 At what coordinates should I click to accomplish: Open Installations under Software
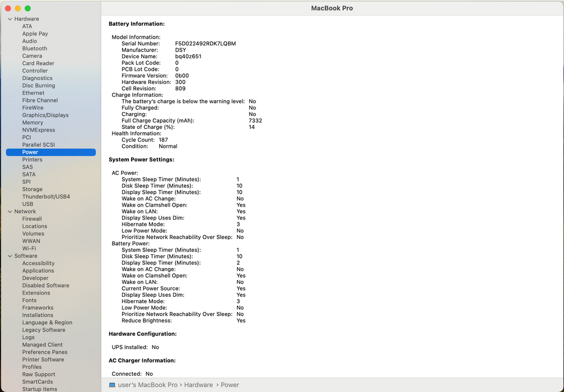coord(38,315)
